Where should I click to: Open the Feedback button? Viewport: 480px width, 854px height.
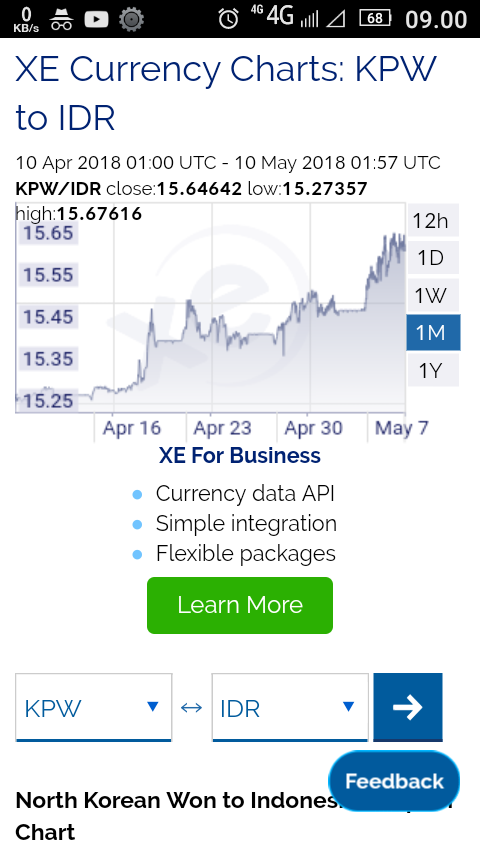[394, 781]
